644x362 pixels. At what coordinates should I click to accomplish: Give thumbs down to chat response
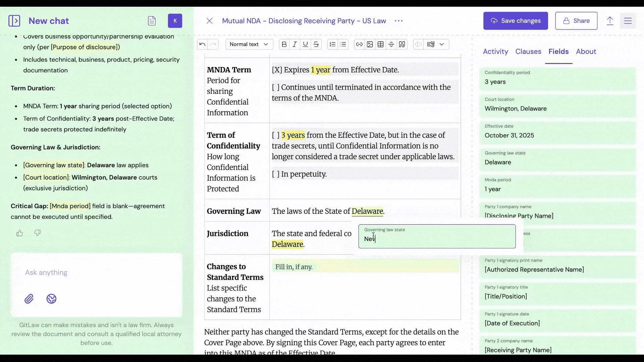pos(38,233)
